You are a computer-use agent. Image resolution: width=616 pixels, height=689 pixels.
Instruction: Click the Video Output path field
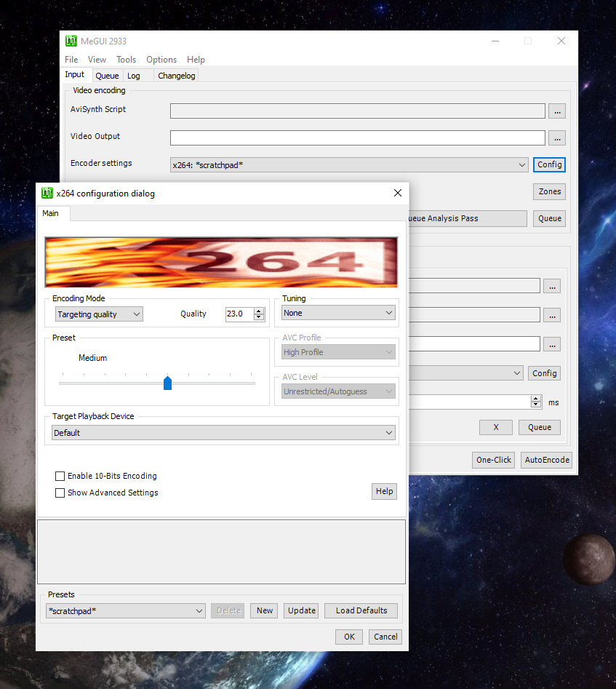point(358,138)
